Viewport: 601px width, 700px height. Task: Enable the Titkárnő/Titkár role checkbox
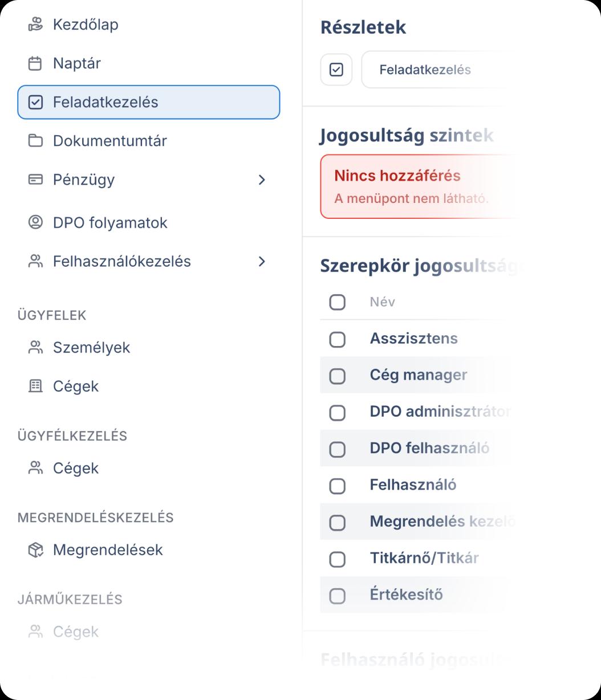(338, 559)
